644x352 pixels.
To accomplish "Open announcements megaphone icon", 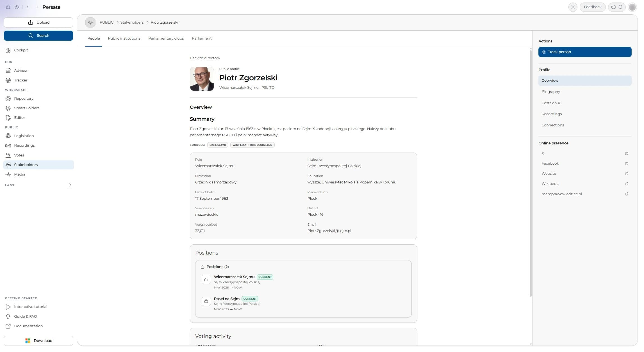I will [x=613, y=7].
